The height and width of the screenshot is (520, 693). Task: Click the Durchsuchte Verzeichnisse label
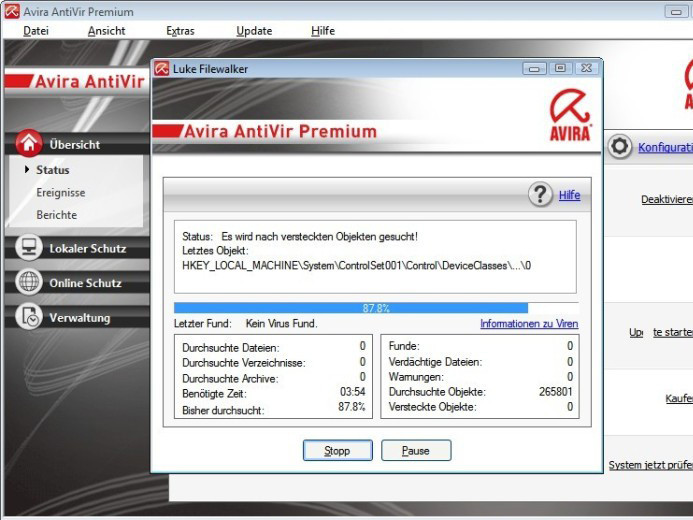[244, 363]
